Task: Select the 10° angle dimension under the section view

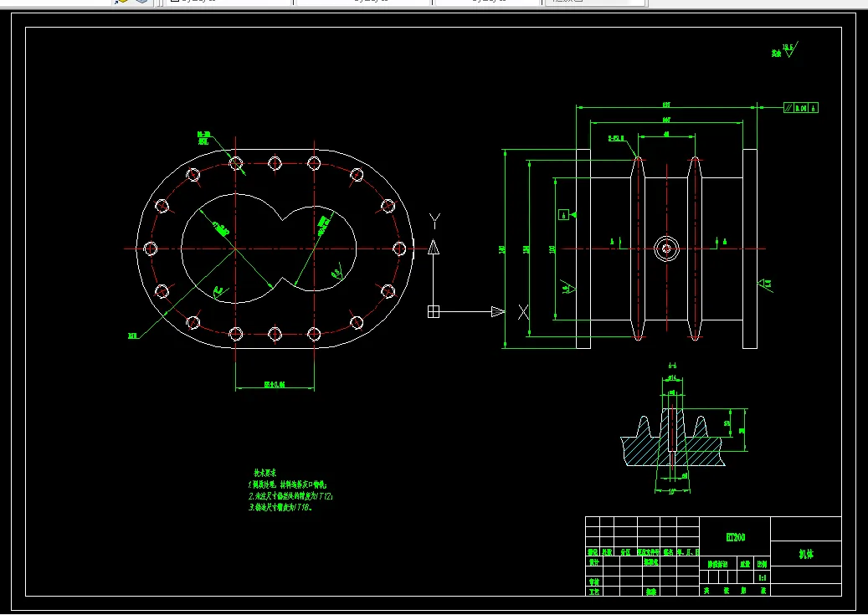Action: pos(671,491)
